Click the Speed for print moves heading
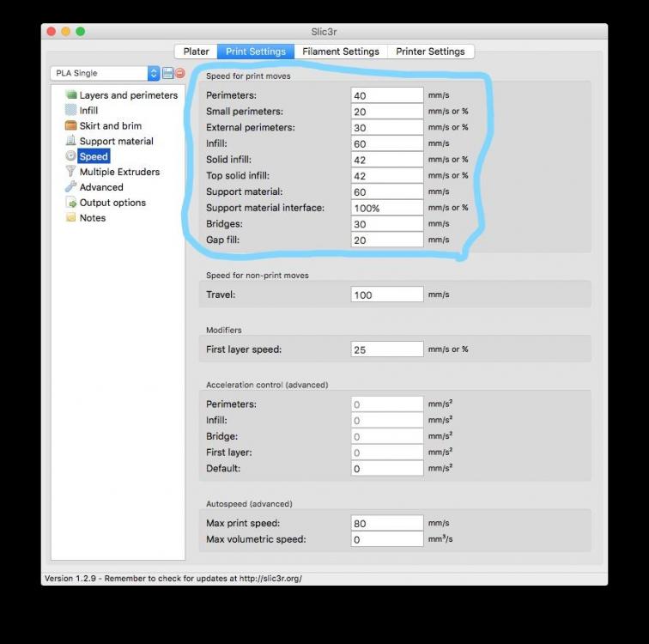Viewport: 649px width, 644px height. [248, 76]
